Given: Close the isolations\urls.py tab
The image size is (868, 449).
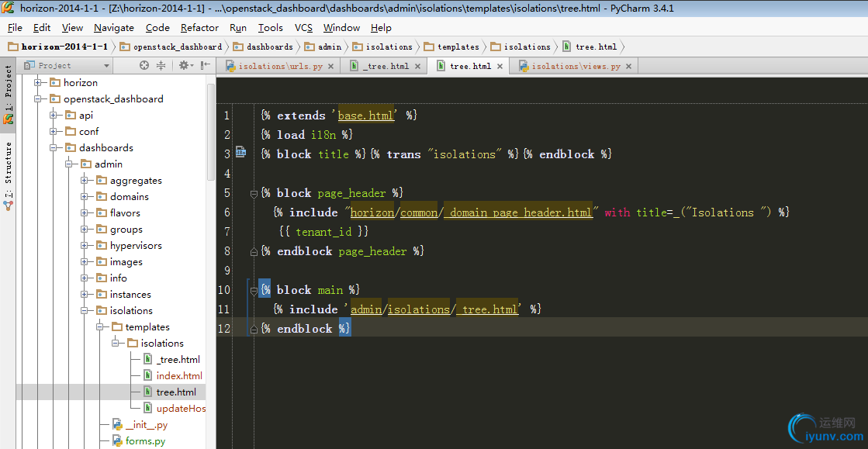Looking at the screenshot, I should (x=330, y=67).
